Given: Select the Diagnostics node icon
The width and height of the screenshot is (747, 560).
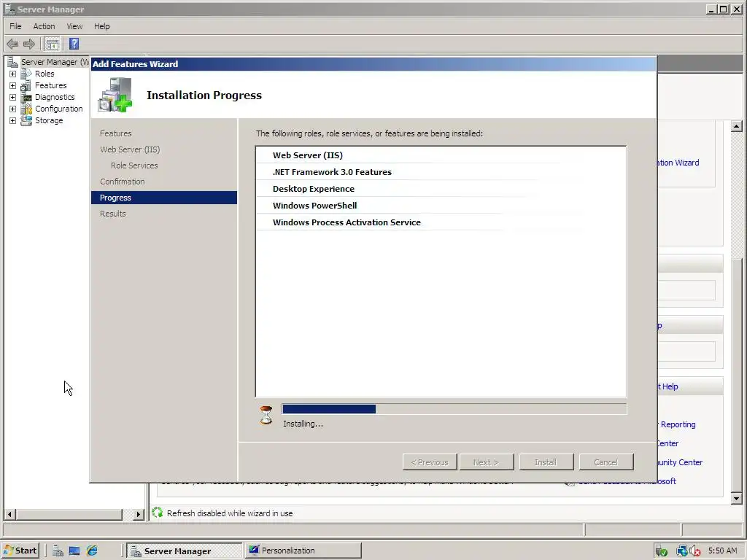Looking at the screenshot, I should point(26,97).
